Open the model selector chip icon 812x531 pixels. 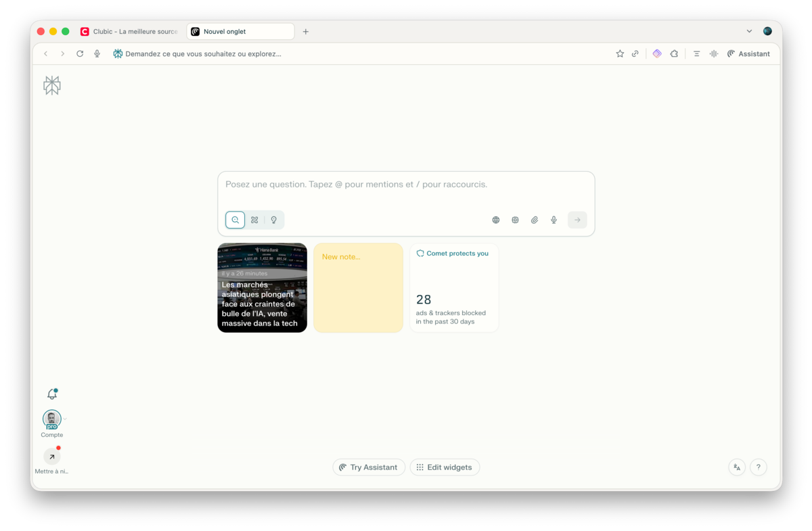[x=515, y=220]
